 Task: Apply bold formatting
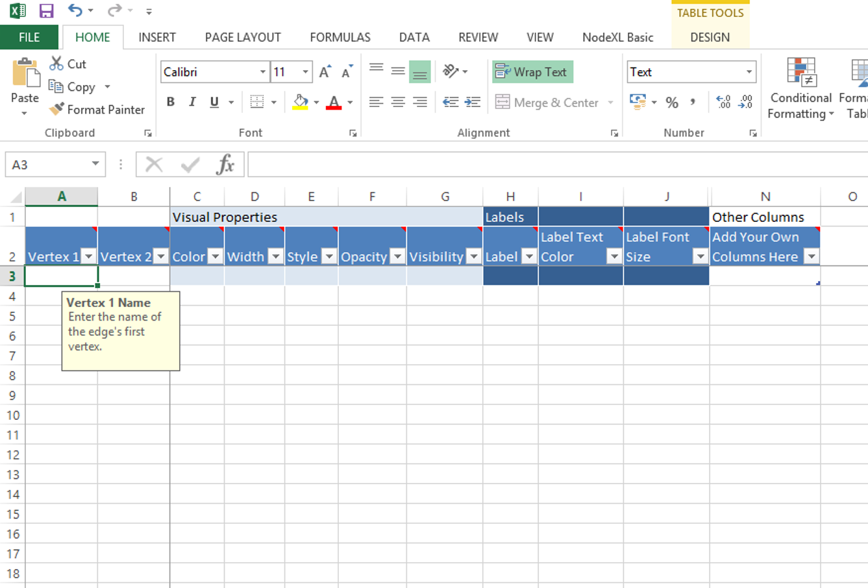click(x=170, y=101)
